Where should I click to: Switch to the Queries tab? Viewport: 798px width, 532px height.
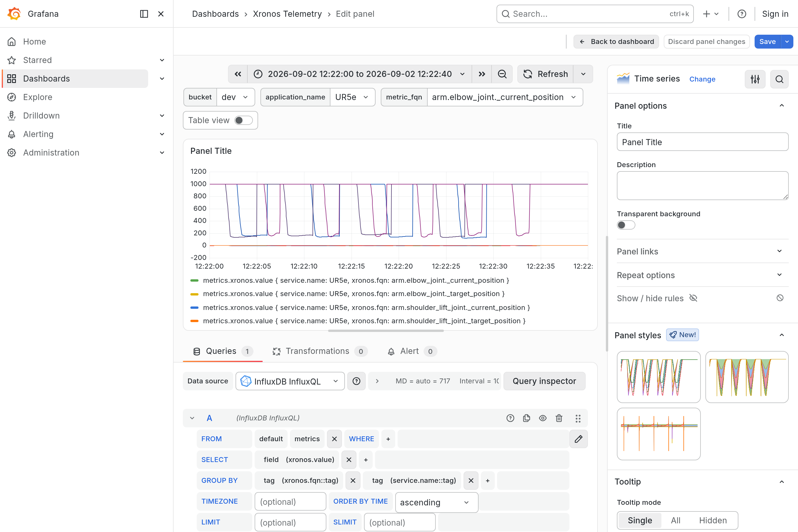click(x=223, y=351)
